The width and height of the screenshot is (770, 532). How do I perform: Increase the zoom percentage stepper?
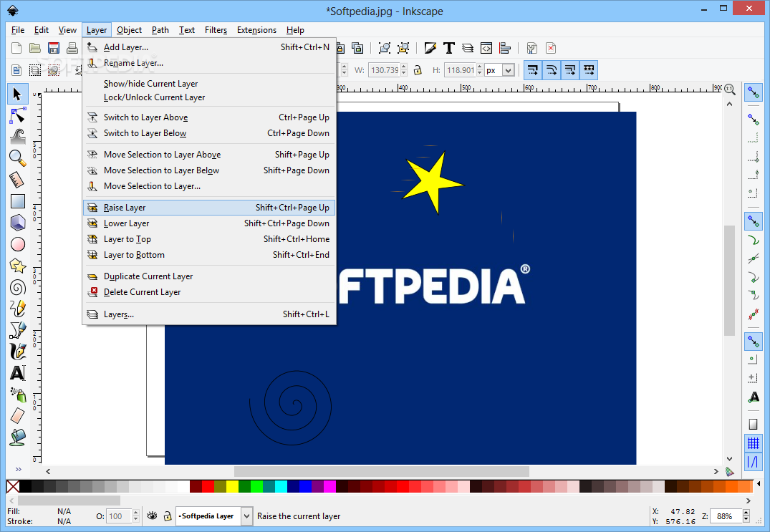[x=746, y=513]
